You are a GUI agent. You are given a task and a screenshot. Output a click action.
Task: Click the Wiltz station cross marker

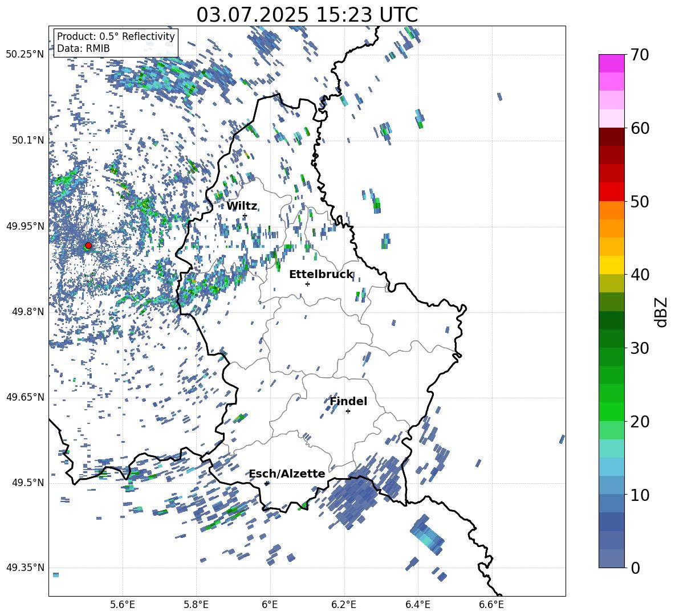[245, 216]
